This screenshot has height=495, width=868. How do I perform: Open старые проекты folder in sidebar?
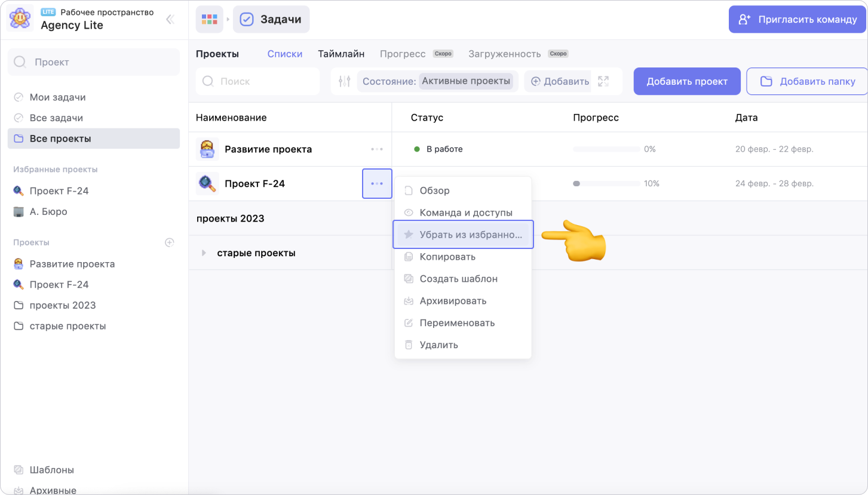[x=94, y=326]
